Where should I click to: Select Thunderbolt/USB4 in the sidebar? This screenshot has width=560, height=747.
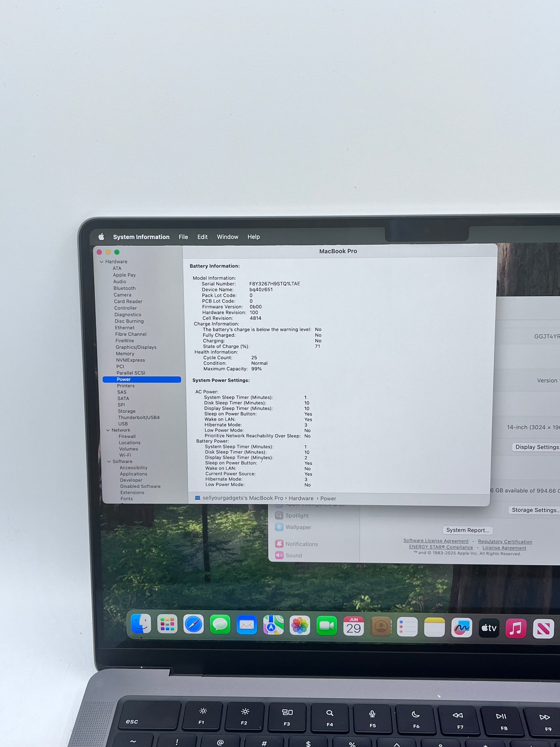tap(139, 417)
